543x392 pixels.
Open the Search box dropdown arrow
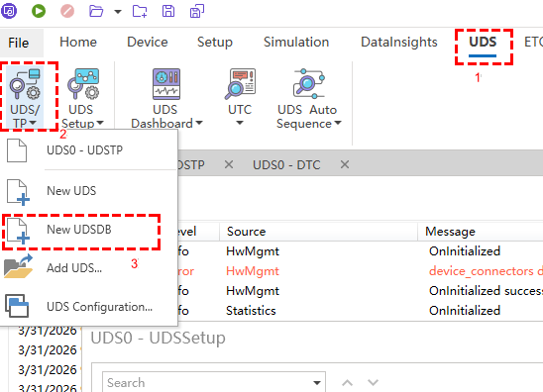(316, 383)
